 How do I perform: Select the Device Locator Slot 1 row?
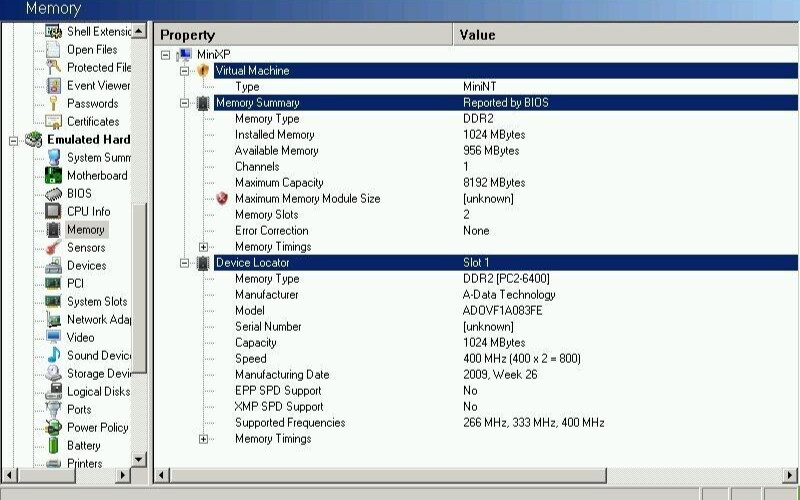pos(506,263)
